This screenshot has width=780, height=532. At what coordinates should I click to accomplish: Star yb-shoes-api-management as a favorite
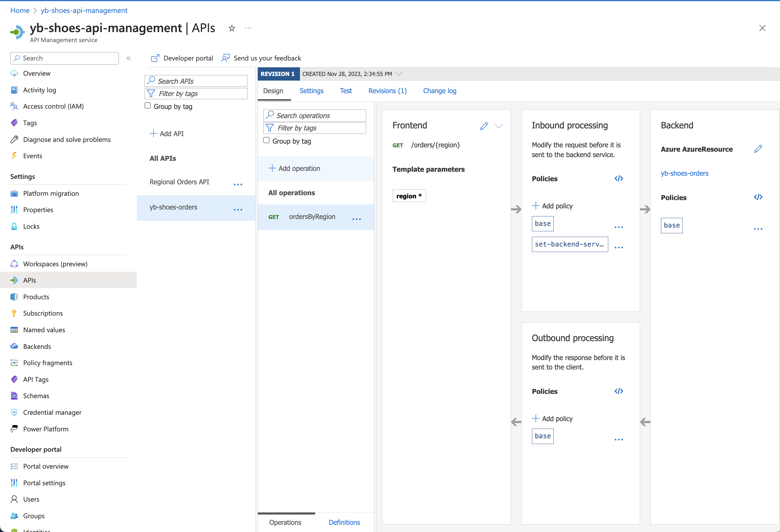click(x=231, y=28)
